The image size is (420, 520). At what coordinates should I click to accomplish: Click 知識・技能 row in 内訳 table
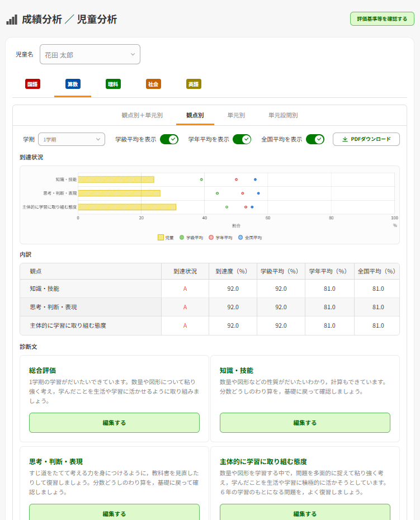point(210,289)
